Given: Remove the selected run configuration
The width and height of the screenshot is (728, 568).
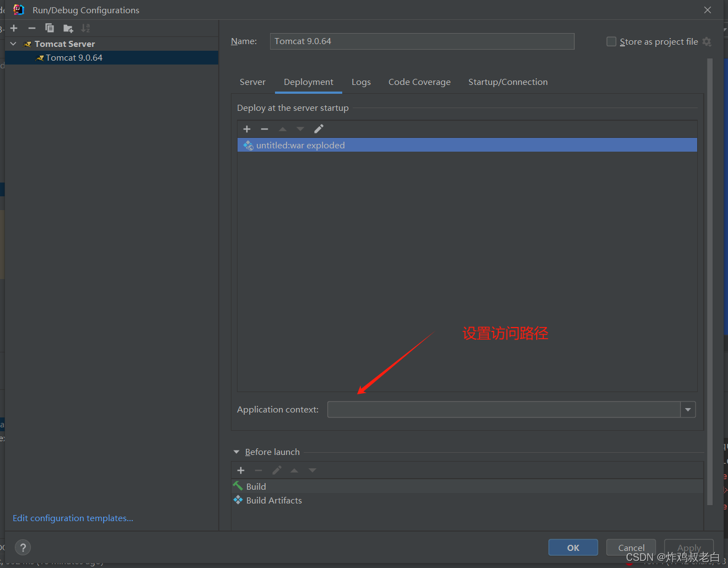Looking at the screenshot, I should [x=32, y=28].
